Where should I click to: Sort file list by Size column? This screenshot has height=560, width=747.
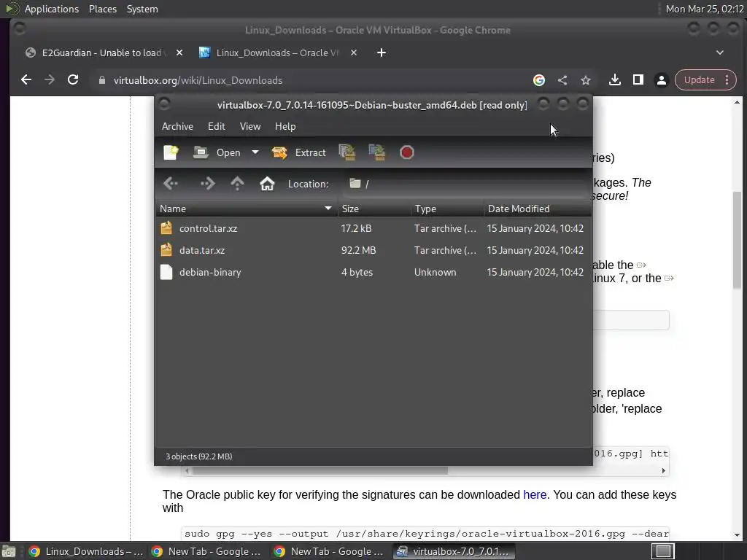374,209
